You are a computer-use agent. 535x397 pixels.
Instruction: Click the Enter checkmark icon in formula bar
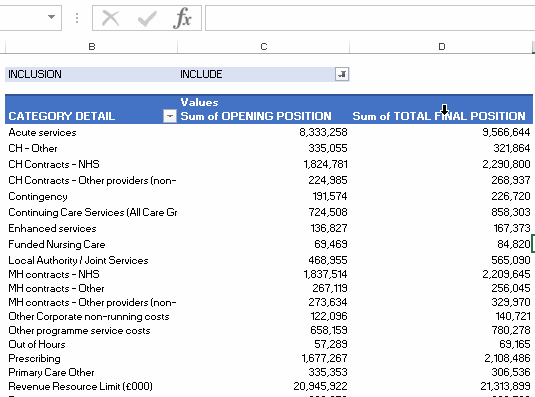click(x=147, y=18)
